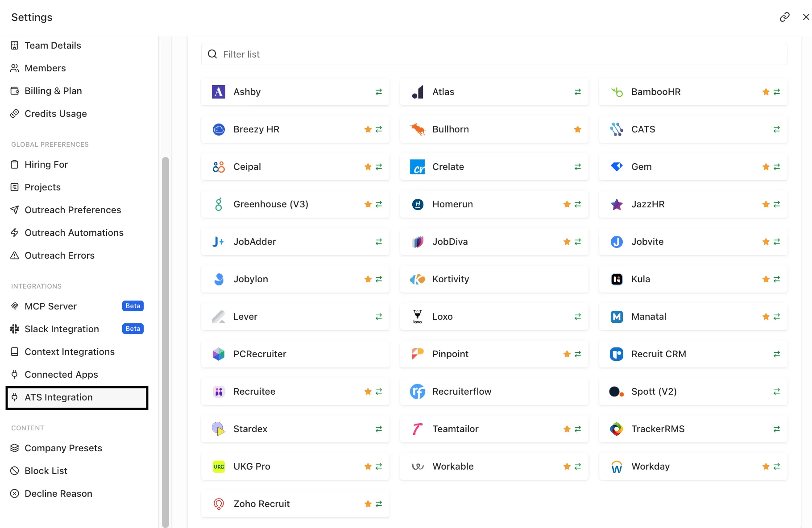Click the Atlas logo icon
The width and height of the screenshot is (812, 528).
[418, 92]
